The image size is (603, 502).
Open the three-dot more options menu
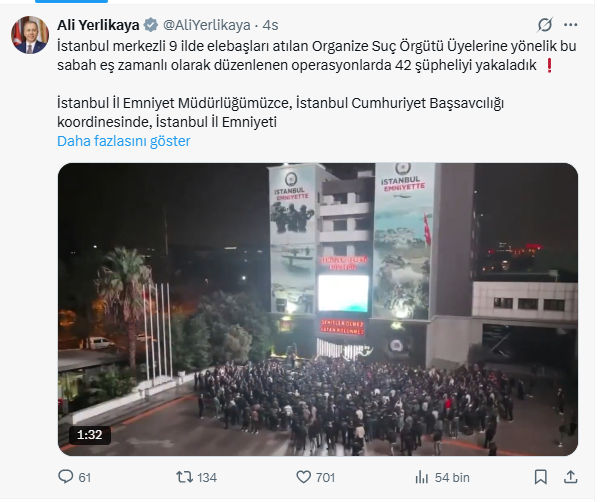pos(570,25)
